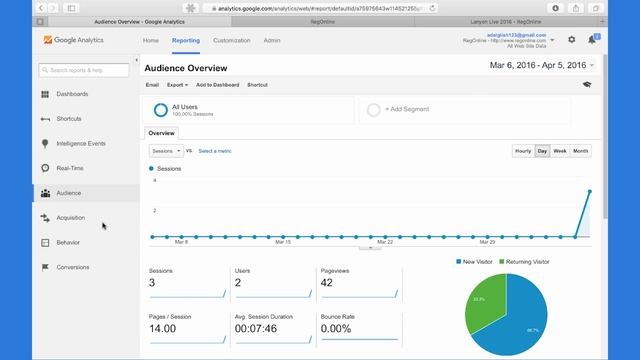This screenshot has width=640, height=360.
Task: Click the Email button
Action: [152, 85]
